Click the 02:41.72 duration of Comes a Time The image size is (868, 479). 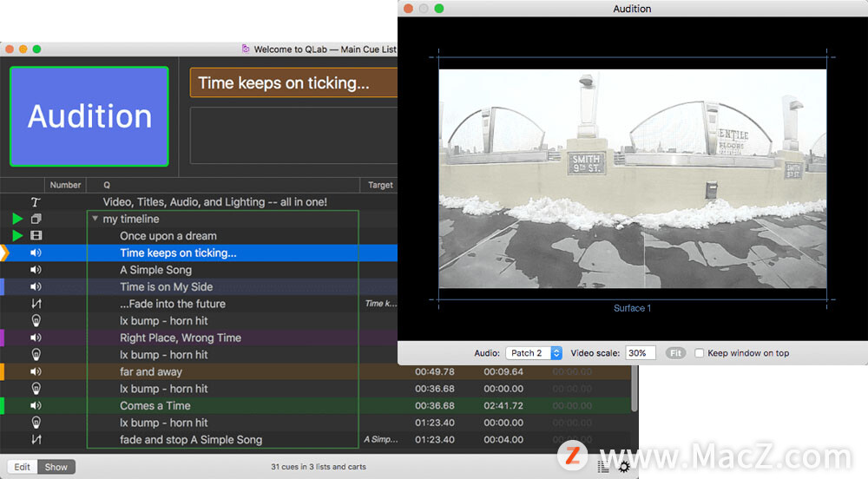pos(503,405)
